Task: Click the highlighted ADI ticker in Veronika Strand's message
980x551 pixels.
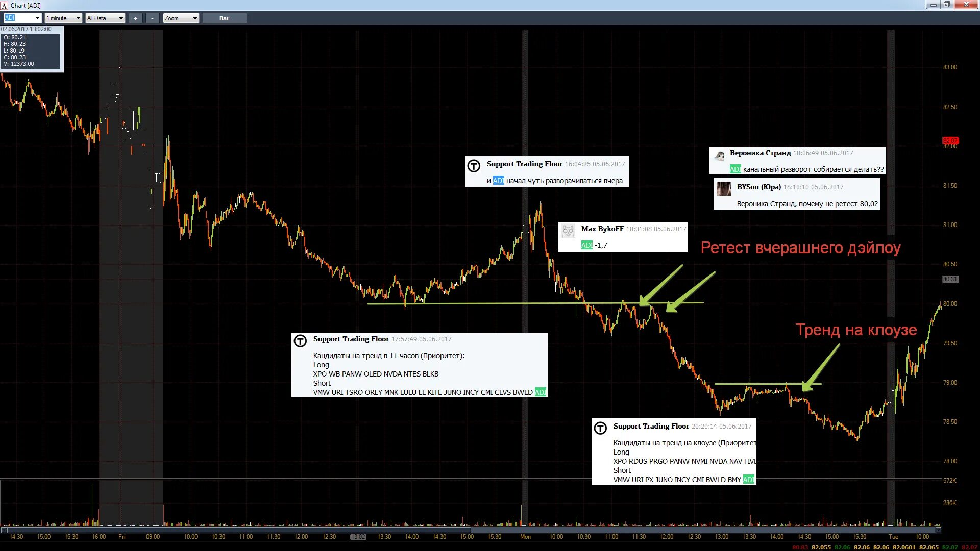Action: click(x=735, y=167)
